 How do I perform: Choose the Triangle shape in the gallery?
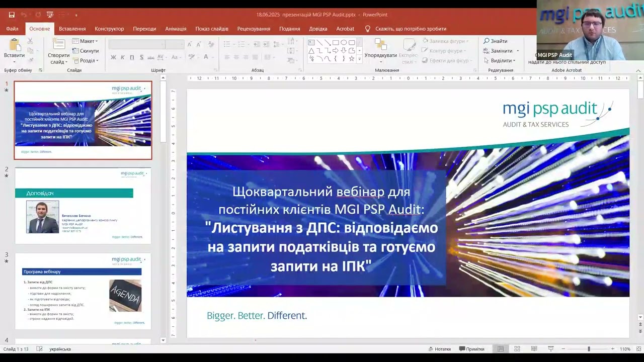[311, 50]
